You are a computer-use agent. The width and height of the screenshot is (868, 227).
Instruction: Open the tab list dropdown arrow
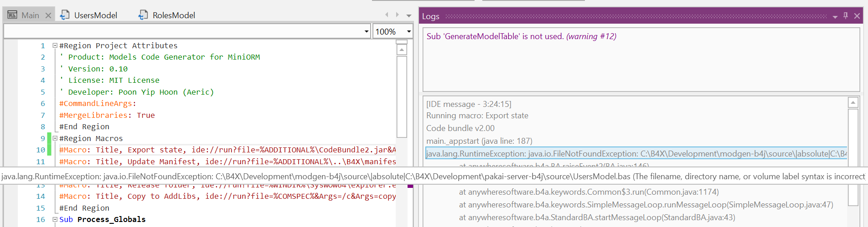pyautogui.click(x=409, y=15)
